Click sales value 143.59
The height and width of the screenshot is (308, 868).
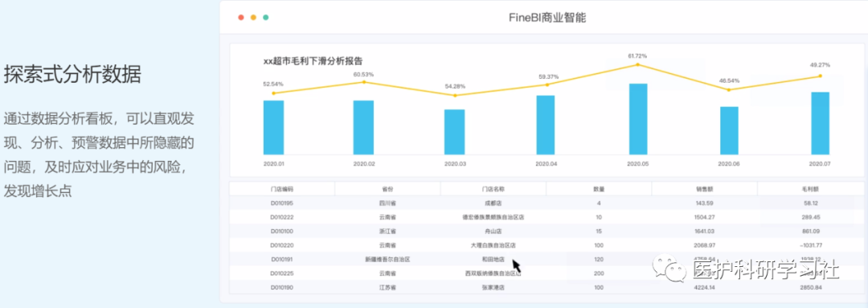pyautogui.click(x=704, y=203)
